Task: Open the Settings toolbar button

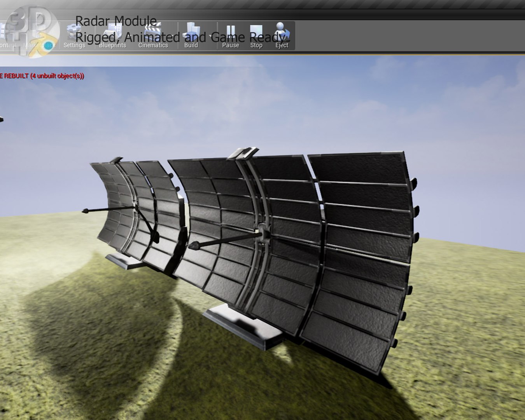Action: 74,36
